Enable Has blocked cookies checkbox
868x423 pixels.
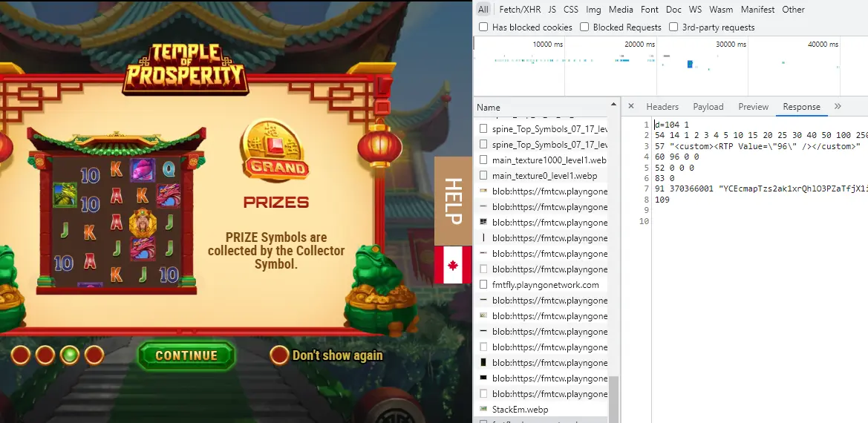click(483, 27)
